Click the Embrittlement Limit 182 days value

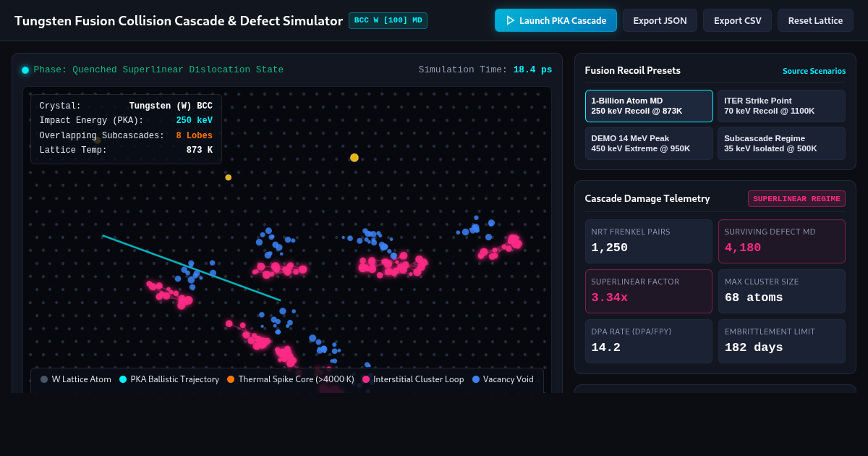(754, 347)
